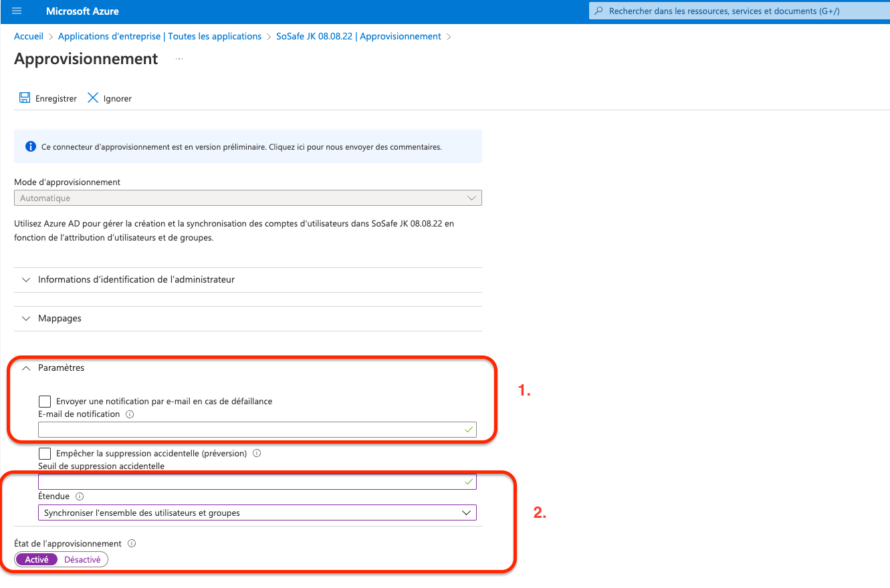890x588 pixels.
Task: Open the Étendue dropdown
Action: tap(257, 512)
